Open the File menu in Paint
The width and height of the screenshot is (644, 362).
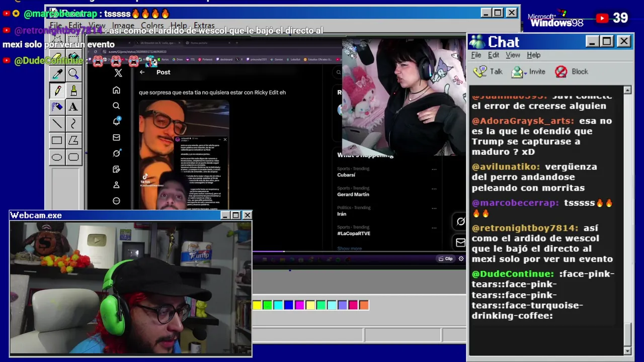[x=55, y=26]
